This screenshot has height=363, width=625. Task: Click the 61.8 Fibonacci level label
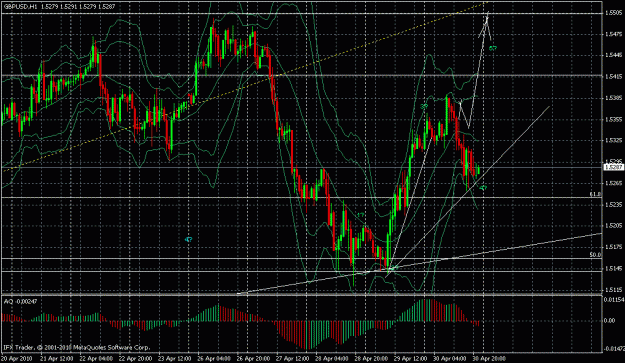coord(595,194)
